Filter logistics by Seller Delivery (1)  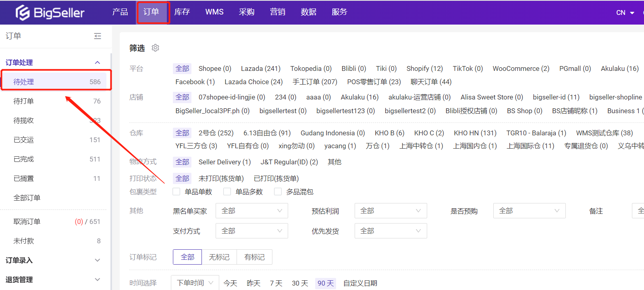pos(224,162)
